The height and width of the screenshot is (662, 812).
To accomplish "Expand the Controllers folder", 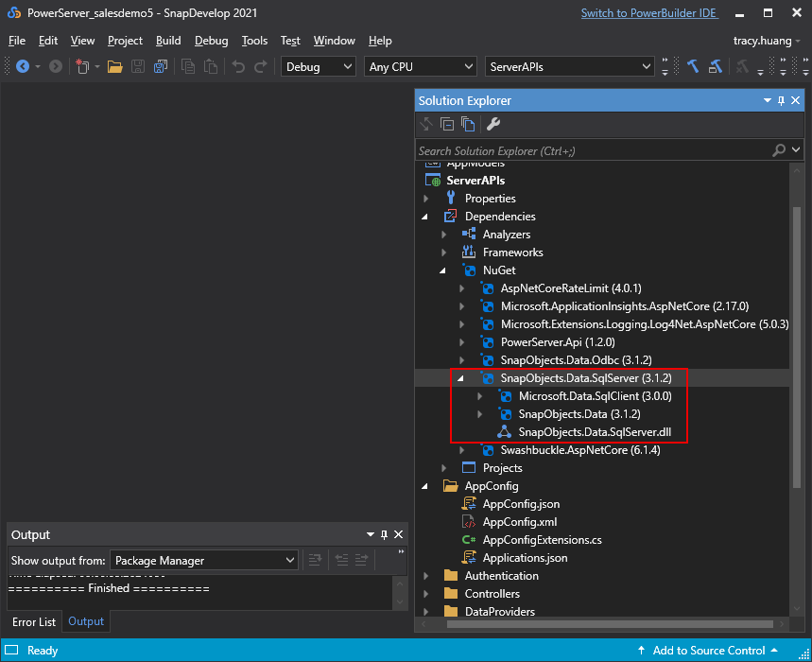I will 425,594.
